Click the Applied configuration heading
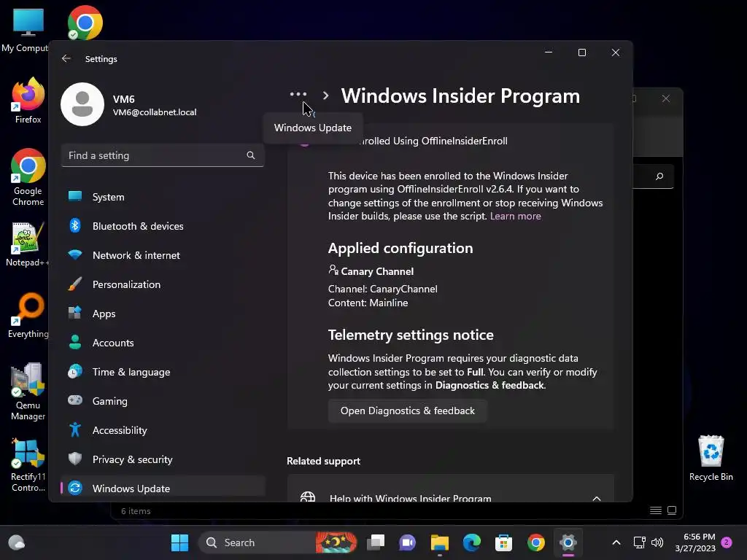The image size is (747, 560). pyautogui.click(x=400, y=248)
